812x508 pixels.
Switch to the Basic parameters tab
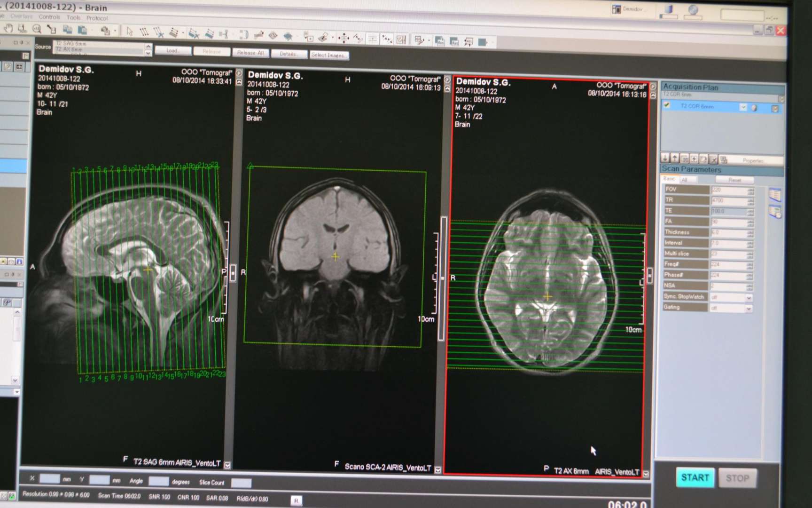[669, 179]
